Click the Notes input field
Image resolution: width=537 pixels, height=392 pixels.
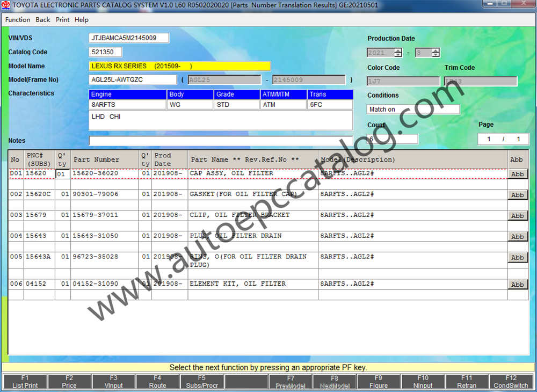(x=221, y=141)
